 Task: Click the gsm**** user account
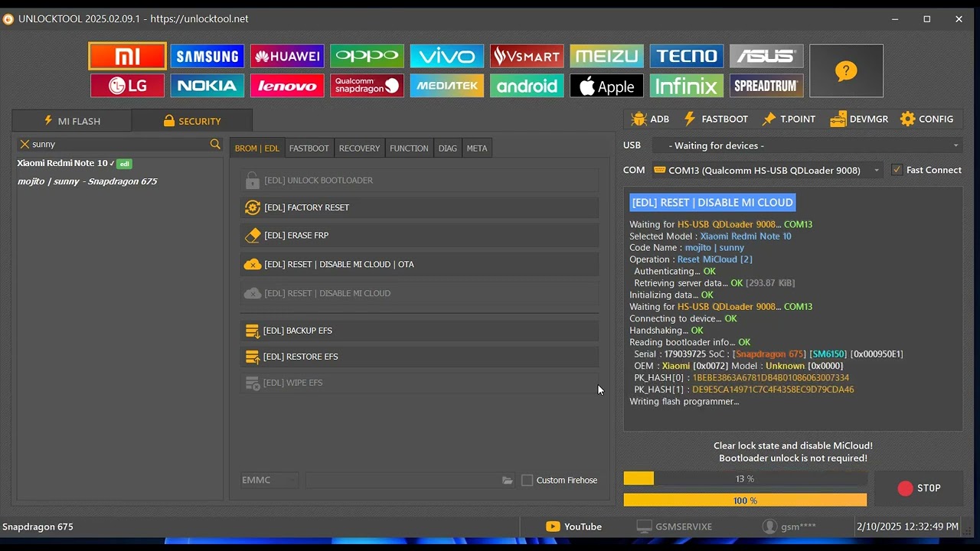pos(789,527)
